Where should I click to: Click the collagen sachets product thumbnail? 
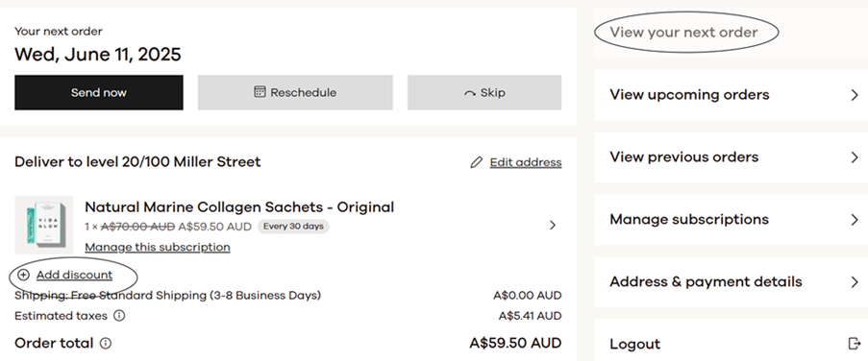point(43,225)
